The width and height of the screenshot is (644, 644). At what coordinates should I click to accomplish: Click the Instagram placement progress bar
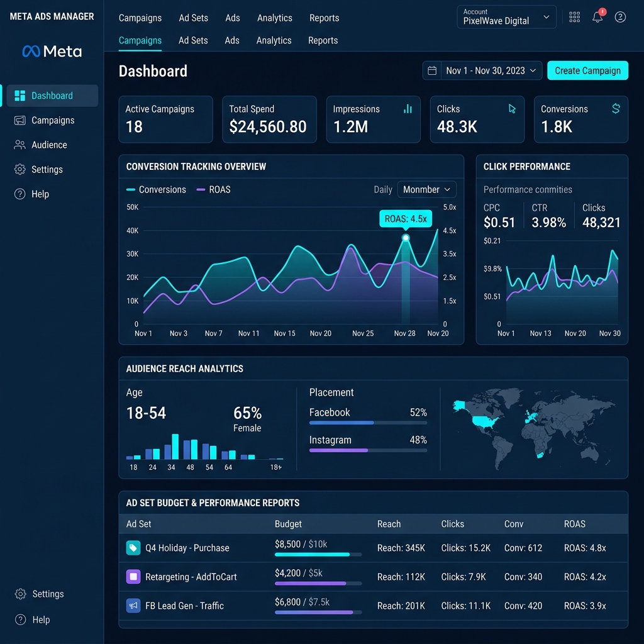point(368,450)
